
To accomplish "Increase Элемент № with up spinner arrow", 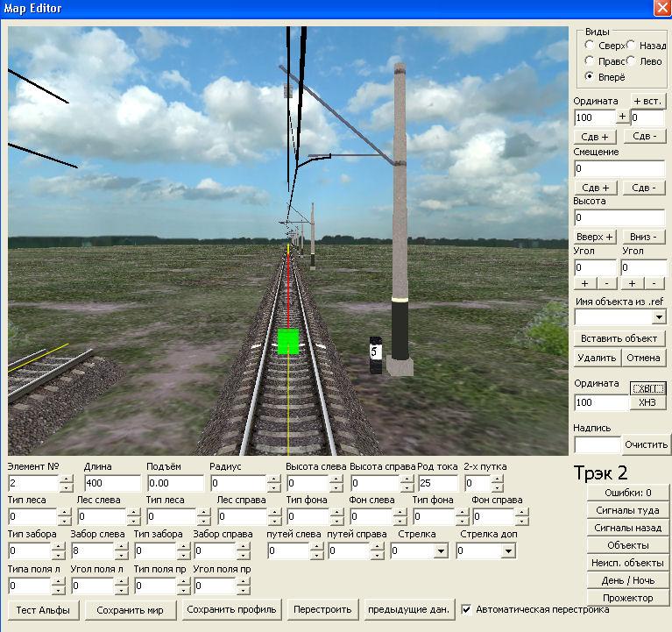I will click(66, 479).
